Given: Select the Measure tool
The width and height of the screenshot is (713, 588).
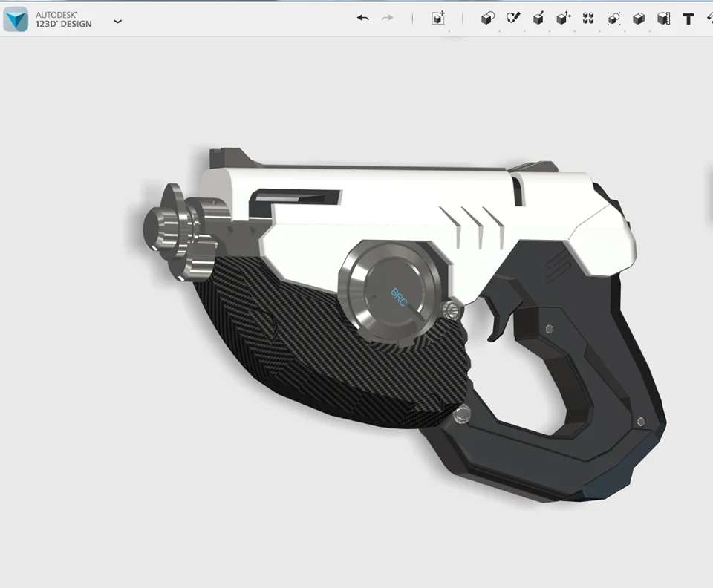Looking at the screenshot, I should click(x=664, y=18).
